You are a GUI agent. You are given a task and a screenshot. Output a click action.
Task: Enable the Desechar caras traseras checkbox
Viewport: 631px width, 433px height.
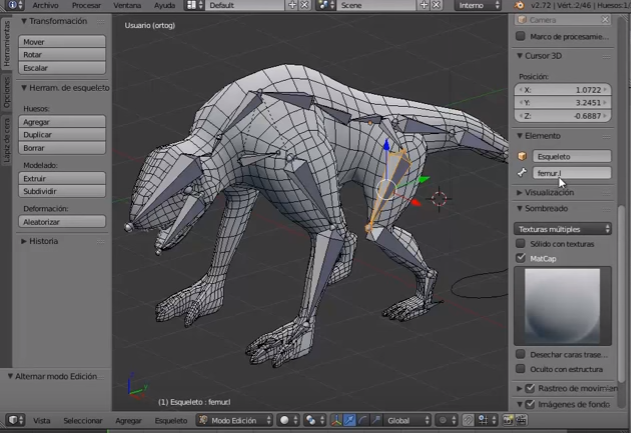pyautogui.click(x=520, y=354)
